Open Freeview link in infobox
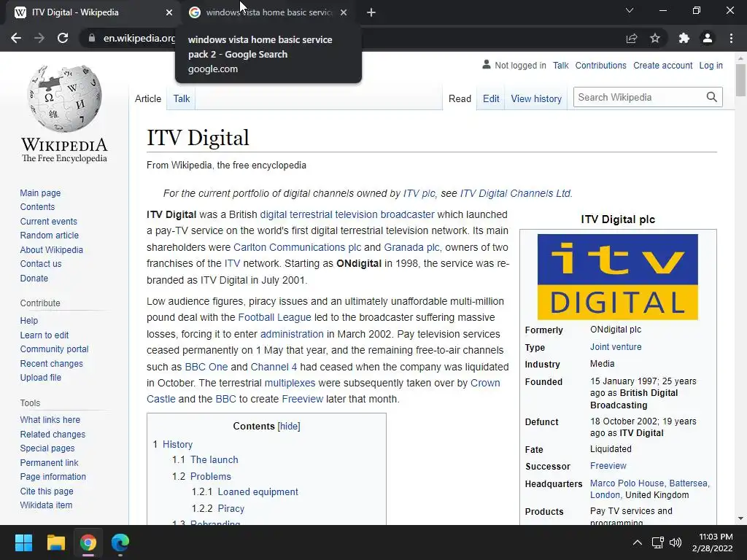 click(608, 466)
